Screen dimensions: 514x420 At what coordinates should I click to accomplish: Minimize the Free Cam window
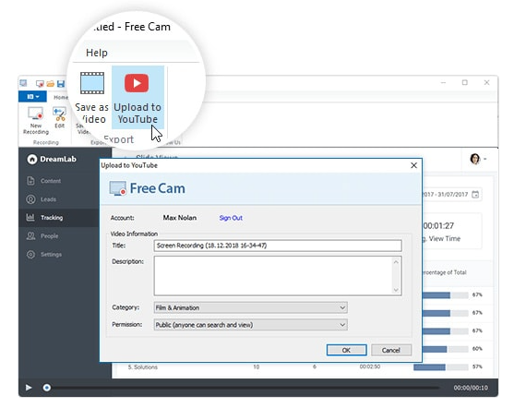[443, 83]
